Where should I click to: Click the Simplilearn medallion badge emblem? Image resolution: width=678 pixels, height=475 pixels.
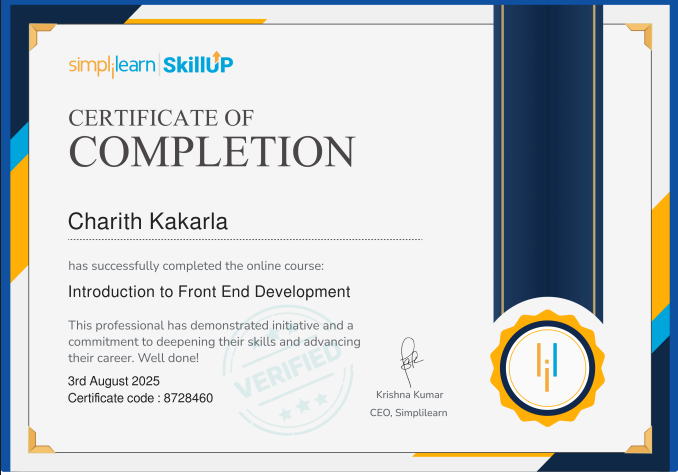pos(547,368)
